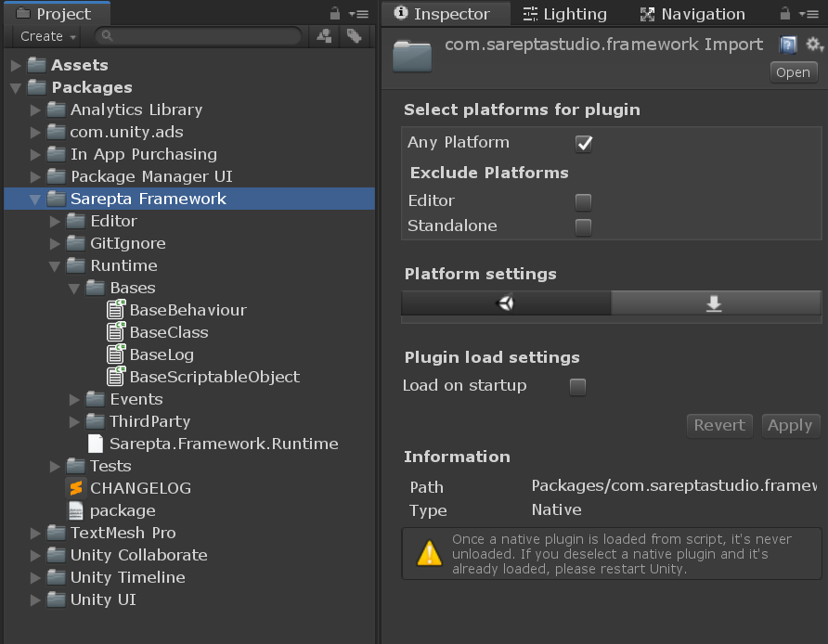Image resolution: width=828 pixels, height=644 pixels.
Task: Enable the Exclude Editor checkbox
Action: [583, 201]
